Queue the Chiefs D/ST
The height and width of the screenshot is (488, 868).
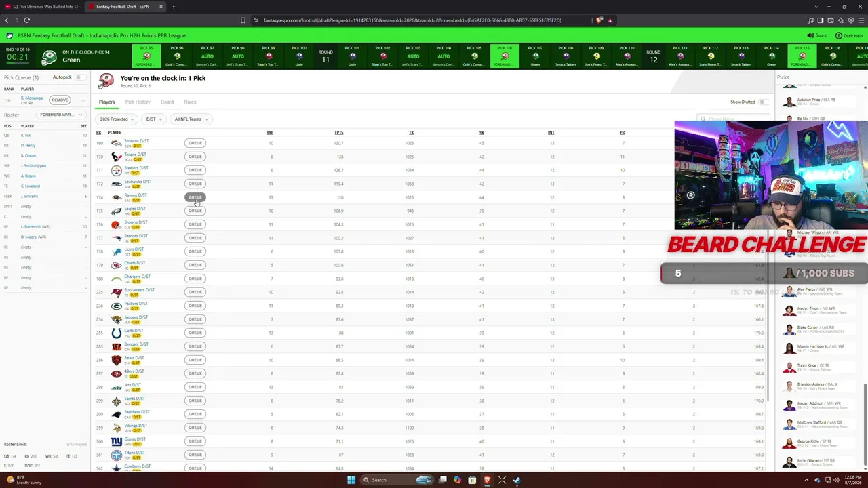coord(195,265)
